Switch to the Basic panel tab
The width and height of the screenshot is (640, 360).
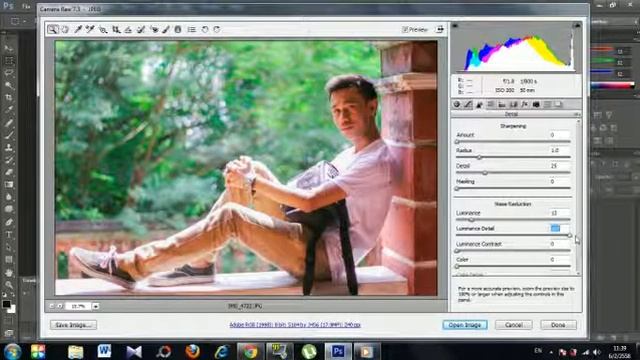pyautogui.click(x=457, y=104)
